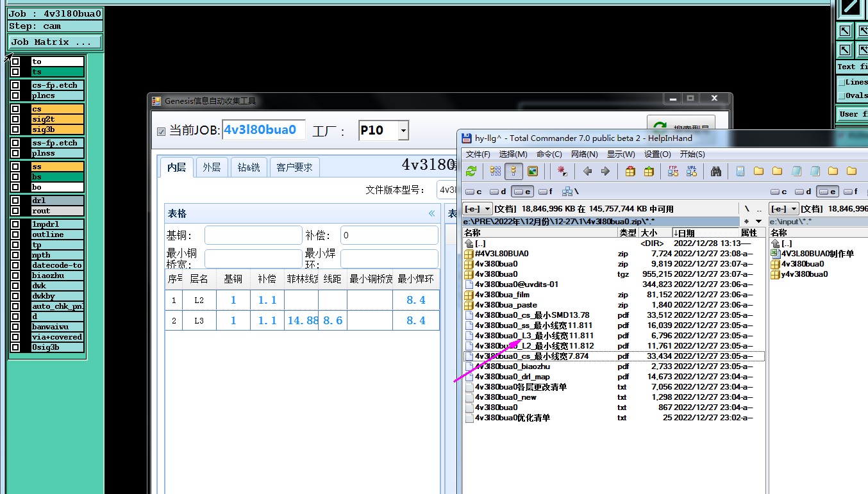Image resolution: width=868 pixels, height=494 pixels.
Task: Open the 工厂 P10 dropdown
Action: 403,131
